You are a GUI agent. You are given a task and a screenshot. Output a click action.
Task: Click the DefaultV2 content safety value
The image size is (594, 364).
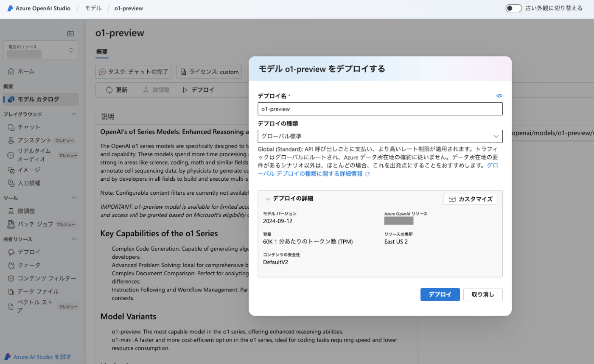point(276,262)
